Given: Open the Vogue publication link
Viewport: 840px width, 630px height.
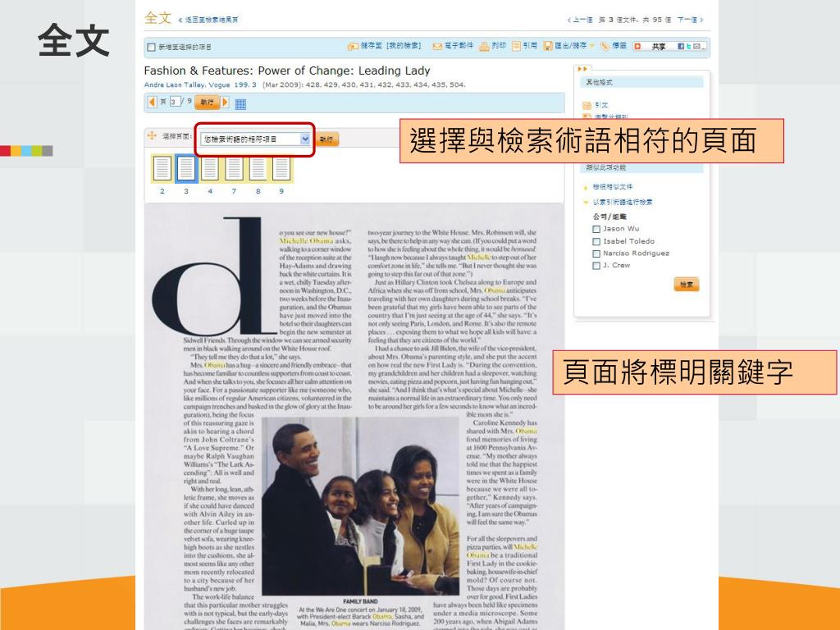Looking at the screenshot, I should click(218, 84).
